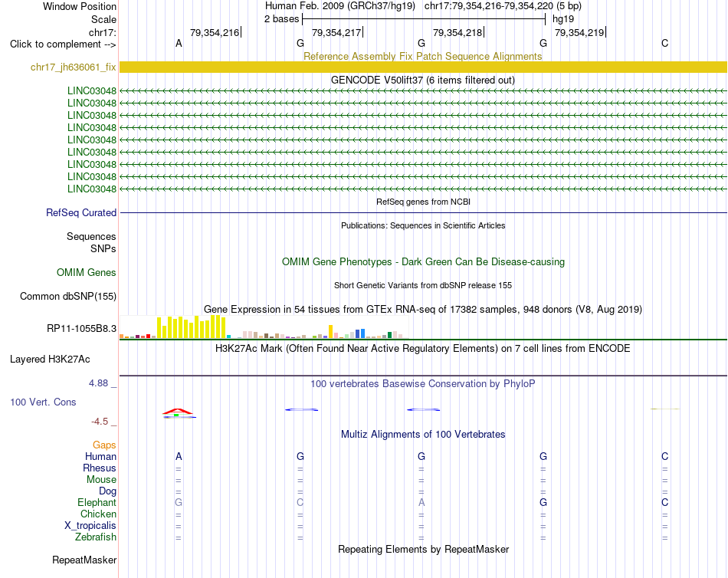The height and width of the screenshot is (578, 728).
Task: Click position label 79,354,219
Action: (579, 32)
